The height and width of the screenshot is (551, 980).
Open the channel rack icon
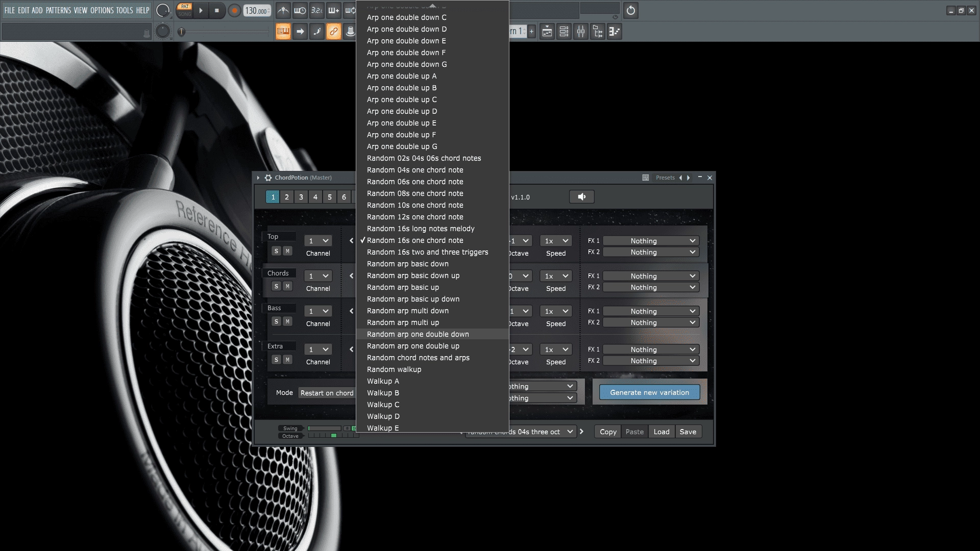564,32
